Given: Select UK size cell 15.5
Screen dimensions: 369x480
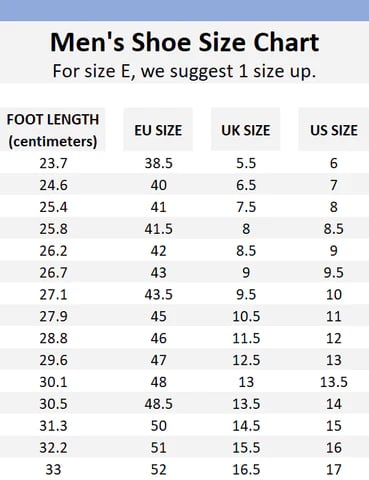Looking at the screenshot, I should [x=246, y=448].
